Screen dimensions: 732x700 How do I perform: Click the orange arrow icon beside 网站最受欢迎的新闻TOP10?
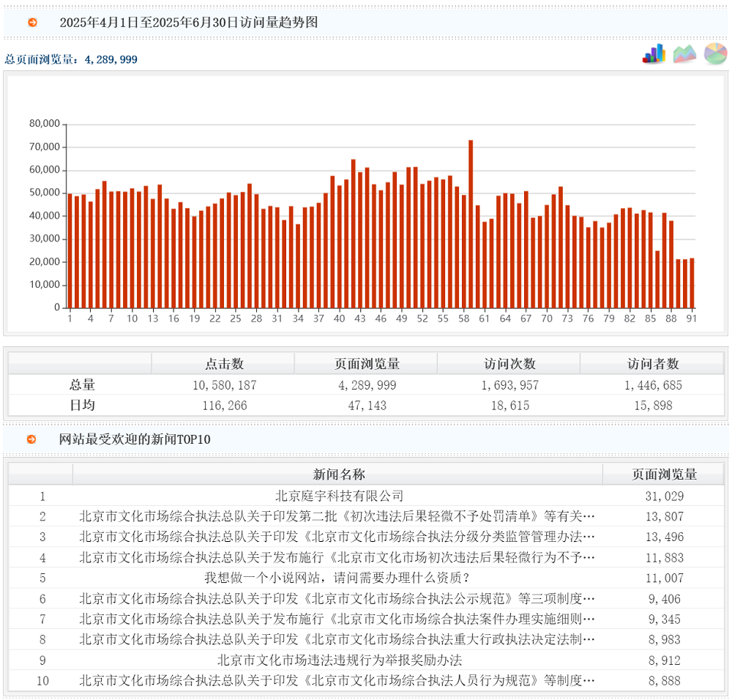pyautogui.click(x=31, y=439)
